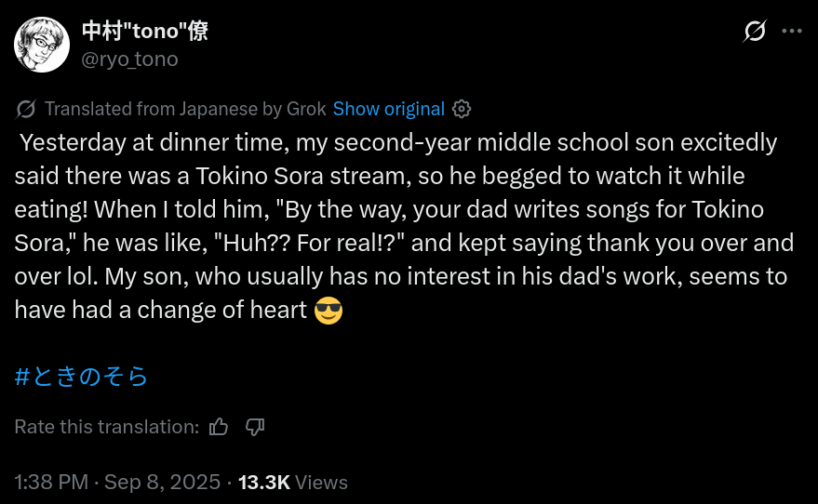818x504 pixels.
Task: Open translation settings gear icon
Action: pos(462,109)
